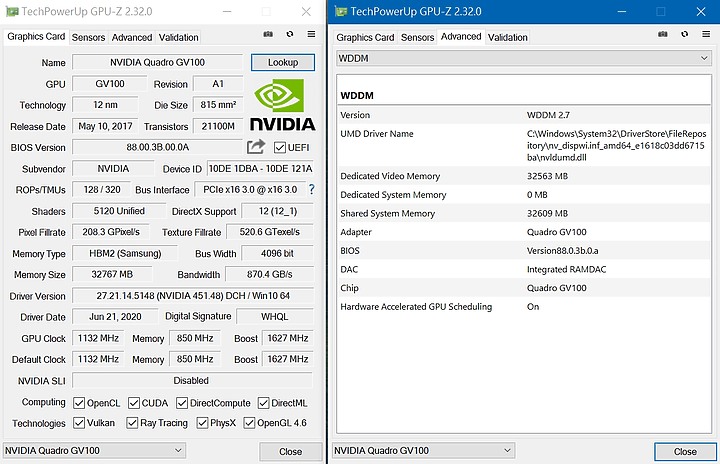Click the Dedicated System Memory 0 MB value
This screenshot has height=464, width=720.
coord(537,195)
